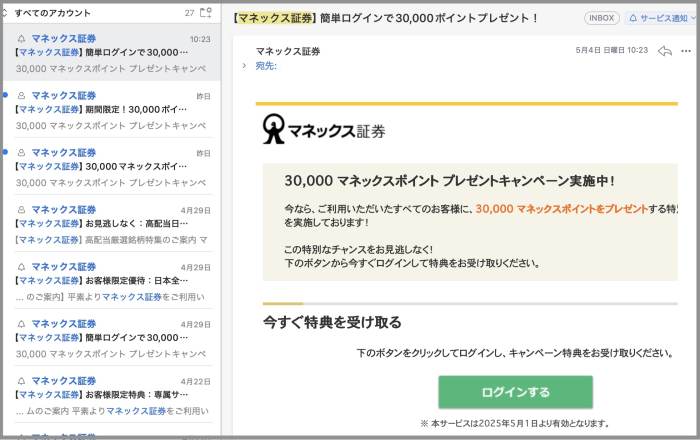Click the green ログインする button
The image size is (700, 440).
[x=515, y=392]
